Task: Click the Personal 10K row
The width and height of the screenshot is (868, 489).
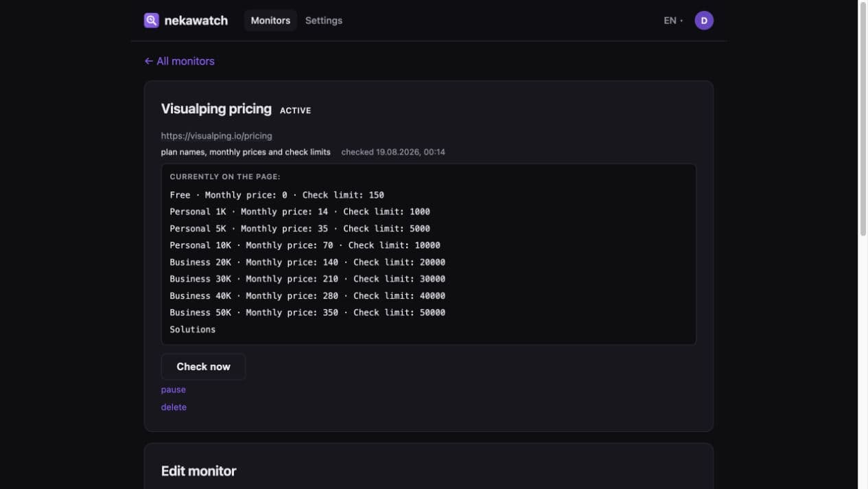Action: (305, 245)
